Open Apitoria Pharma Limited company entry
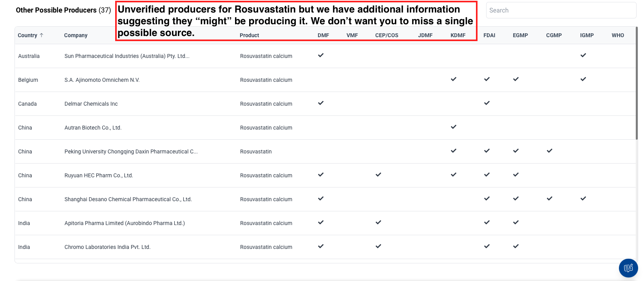Image resolution: width=644 pixels, height=281 pixels. pos(125,223)
